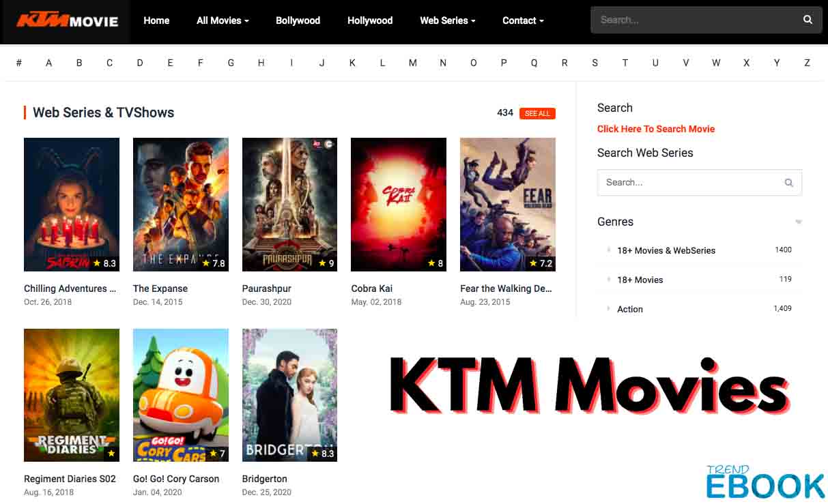Filter titles by letter R
The width and height of the screenshot is (828, 504).
point(565,63)
